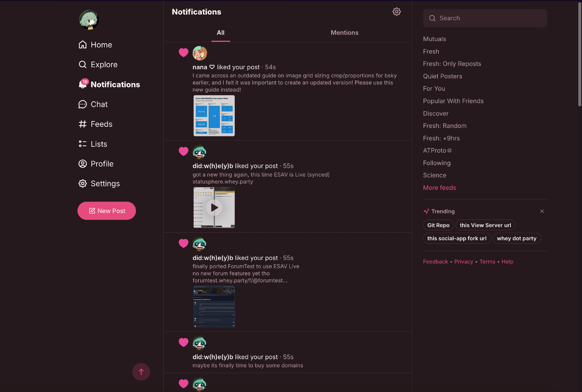The image size is (582, 392).
Task: Open the Chat bubble icon
Action: pos(83,104)
